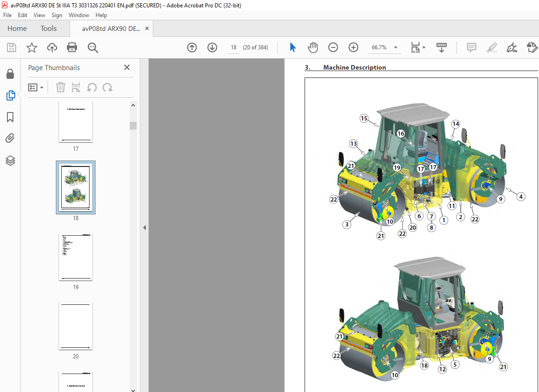The height and width of the screenshot is (392, 539).
Task: Go to the next page arrow
Action: [212, 48]
